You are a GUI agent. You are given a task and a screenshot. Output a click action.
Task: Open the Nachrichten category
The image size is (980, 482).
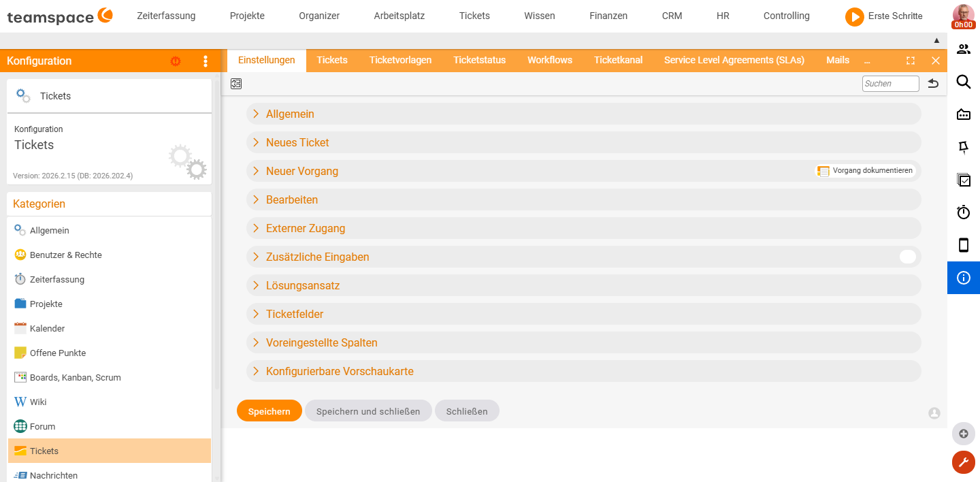point(109,475)
